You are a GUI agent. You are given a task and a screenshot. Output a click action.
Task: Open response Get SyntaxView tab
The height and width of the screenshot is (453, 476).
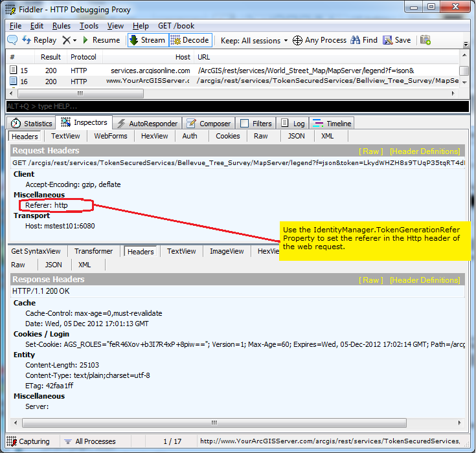pos(36,251)
